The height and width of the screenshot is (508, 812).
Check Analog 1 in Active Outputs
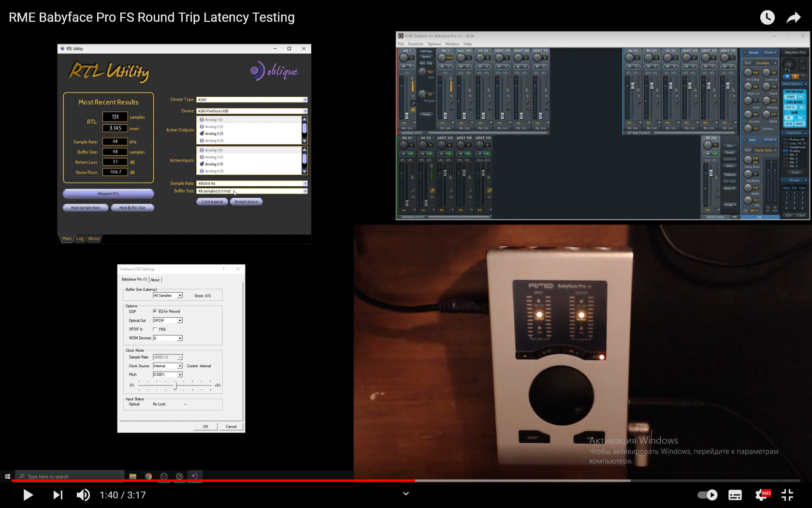tap(202, 120)
